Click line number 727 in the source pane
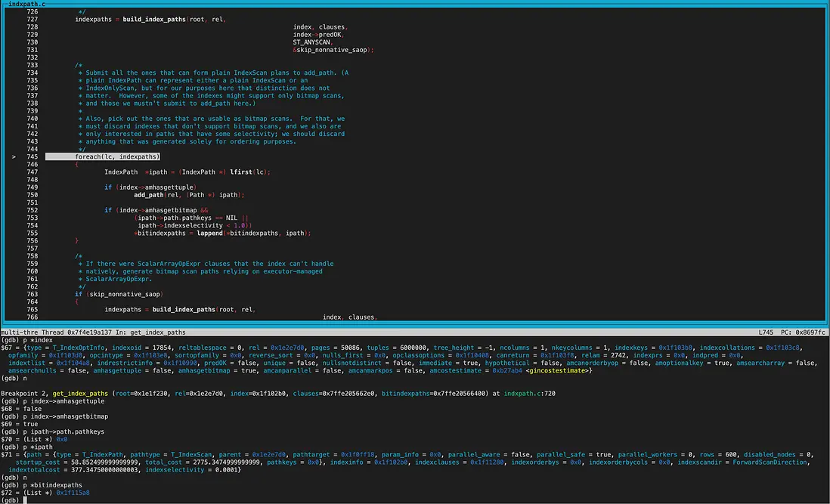This screenshot has width=830, height=504. pos(31,19)
